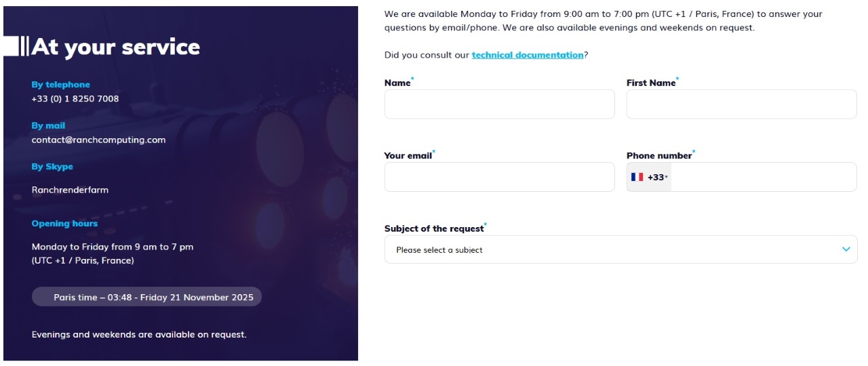
Task: Click the 'At your service' heading
Action: pyautogui.click(x=115, y=47)
